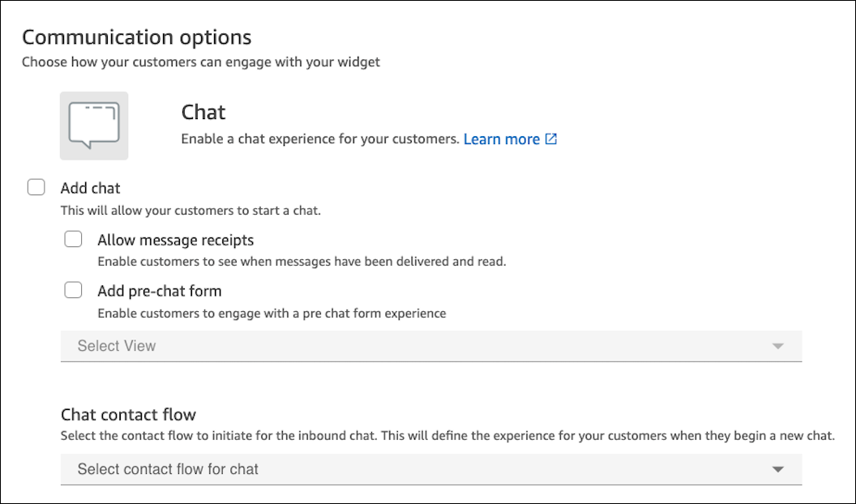856x504 pixels.
Task: Click the Chat section heading
Action: 203,112
